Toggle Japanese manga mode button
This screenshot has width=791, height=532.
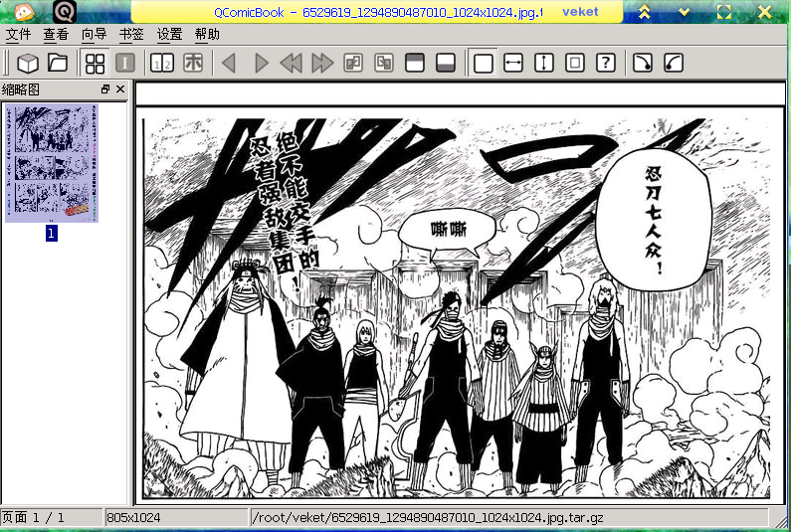click(193, 63)
